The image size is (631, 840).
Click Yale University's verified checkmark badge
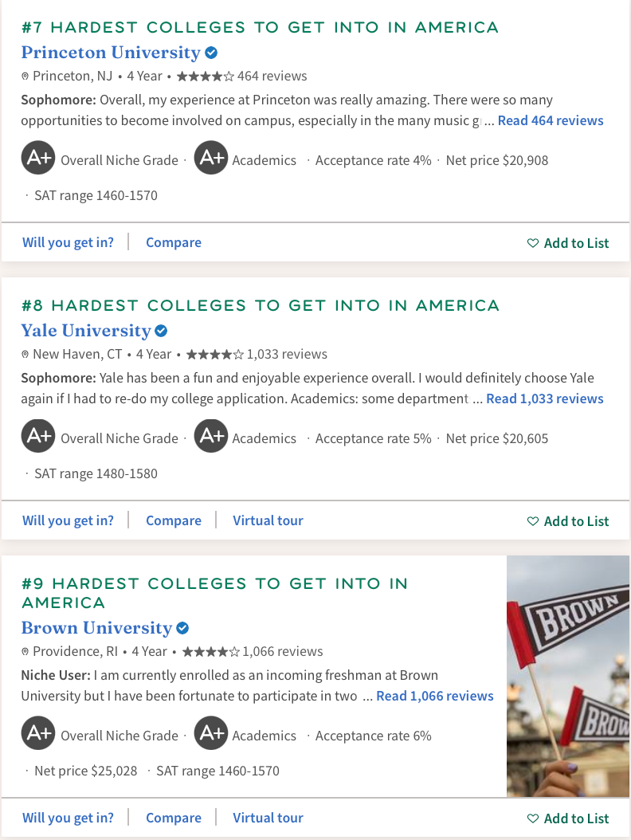click(x=161, y=331)
